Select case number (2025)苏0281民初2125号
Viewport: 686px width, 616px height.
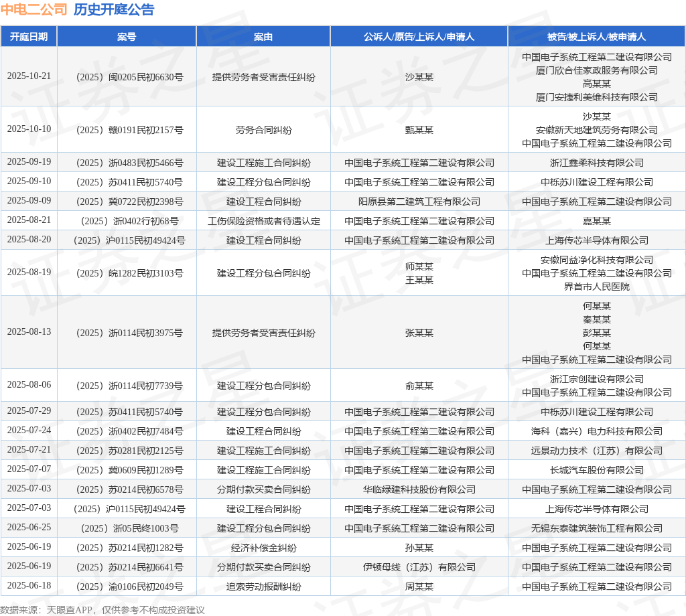tap(129, 451)
